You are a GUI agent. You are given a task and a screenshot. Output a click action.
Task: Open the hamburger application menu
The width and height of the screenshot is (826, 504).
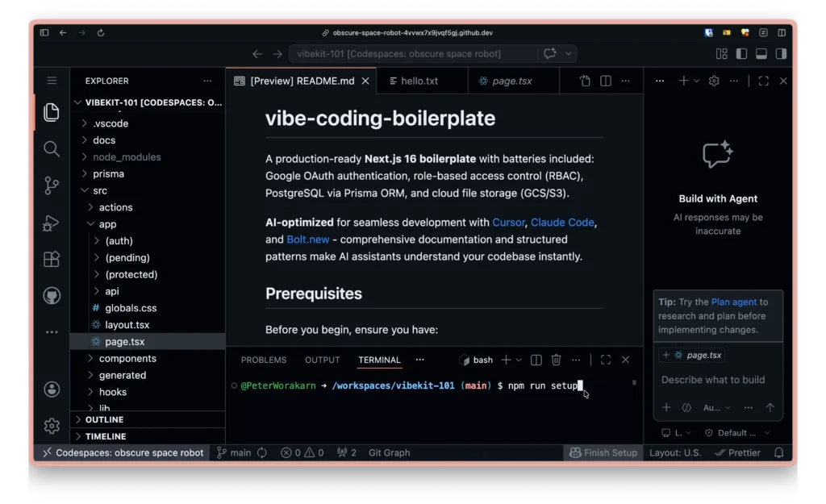coord(52,81)
